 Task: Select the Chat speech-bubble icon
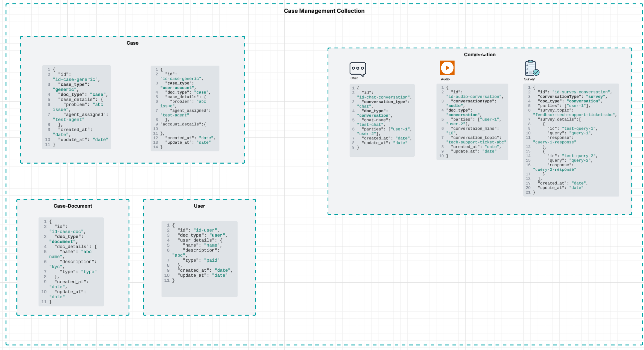pyautogui.click(x=358, y=70)
